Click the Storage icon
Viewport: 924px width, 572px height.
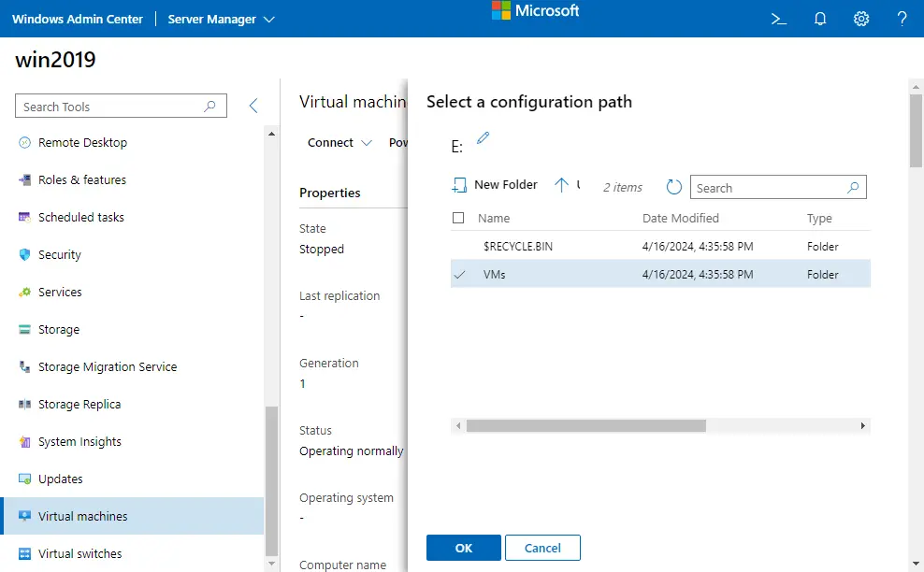24,329
